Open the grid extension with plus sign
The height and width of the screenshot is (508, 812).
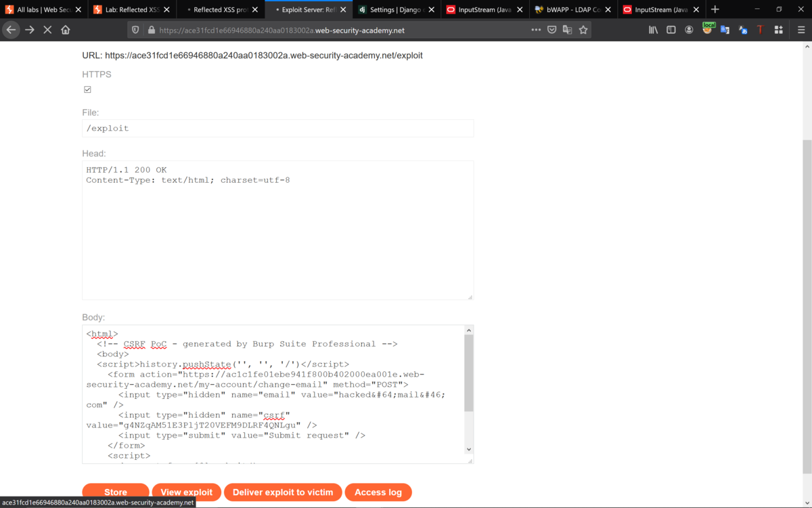pyautogui.click(x=779, y=30)
